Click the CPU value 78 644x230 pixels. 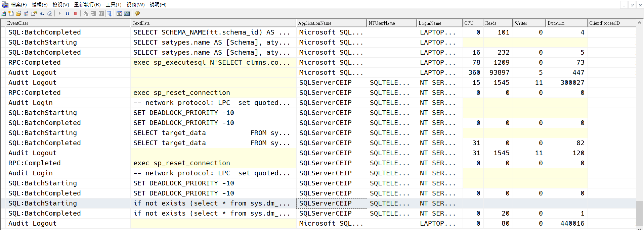(476, 62)
